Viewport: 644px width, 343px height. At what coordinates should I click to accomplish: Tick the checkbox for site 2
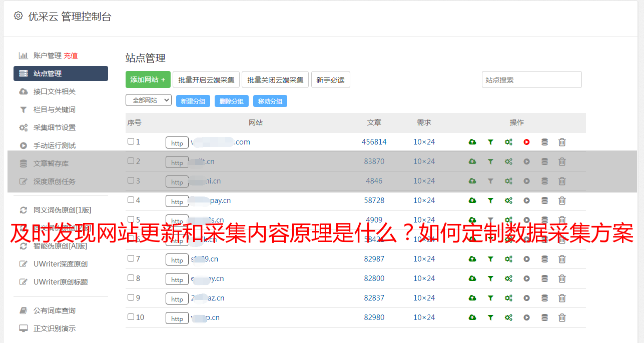131,161
